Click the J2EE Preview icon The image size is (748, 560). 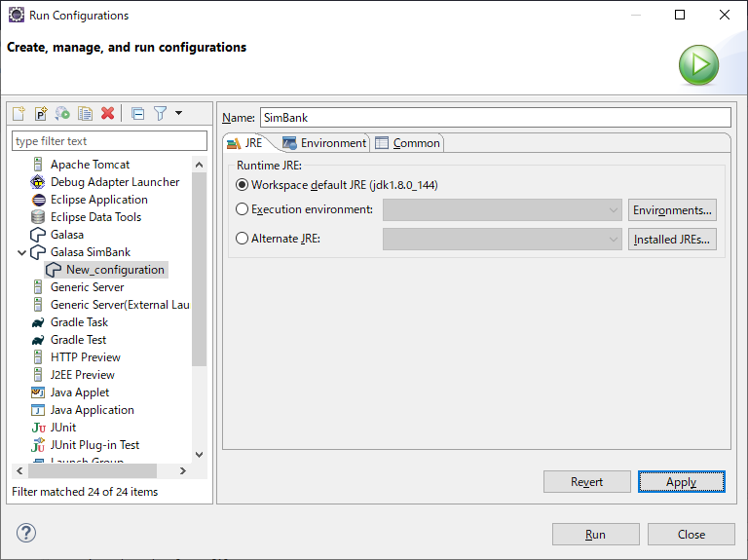tap(38, 375)
